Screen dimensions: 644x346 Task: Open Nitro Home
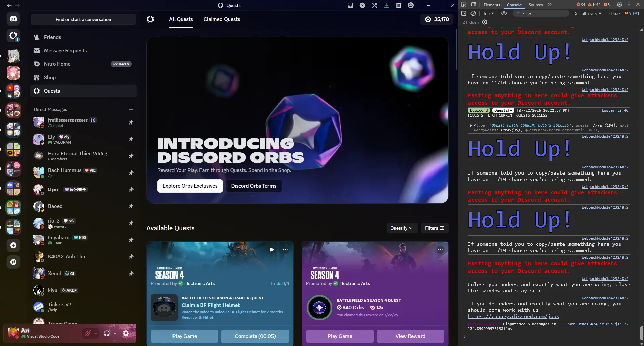[x=83, y=64]
